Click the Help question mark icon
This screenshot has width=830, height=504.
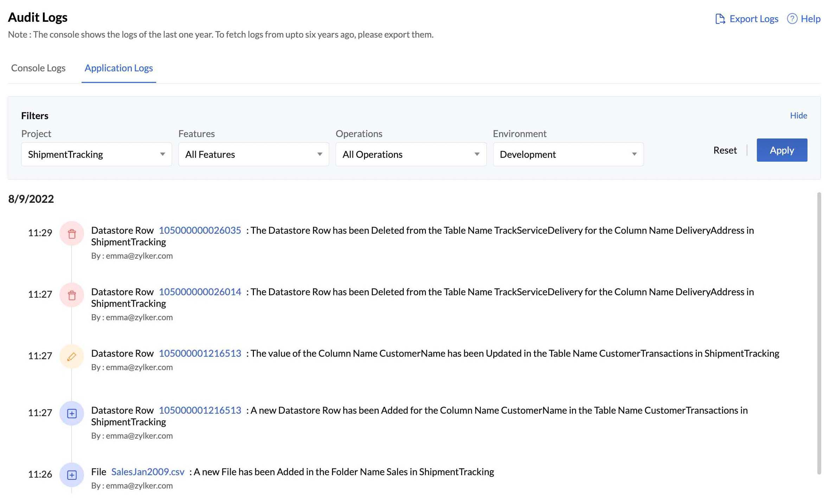click(792, 19)
